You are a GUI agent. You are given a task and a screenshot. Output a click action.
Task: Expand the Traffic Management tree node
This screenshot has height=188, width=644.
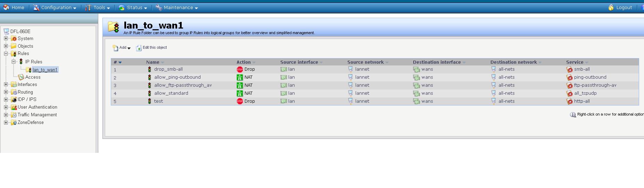6,115
